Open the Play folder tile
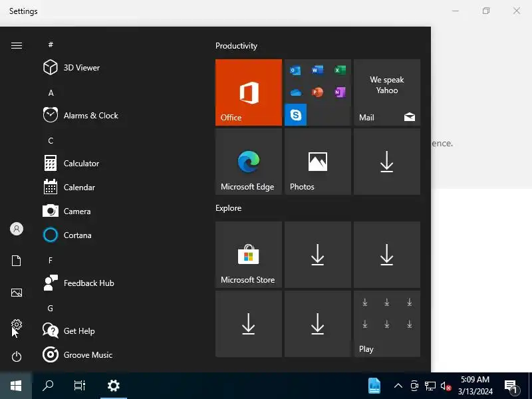This screenshot has width=532, height=399. pyautogui.click(x=387, y=324)
